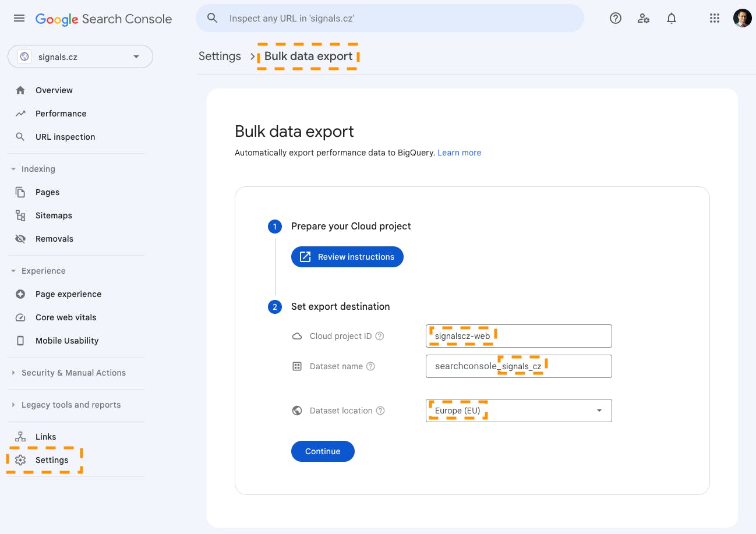Click the Bulk data export breadcrumb text
The image size is (756, 534).
(x=309, y=56)
